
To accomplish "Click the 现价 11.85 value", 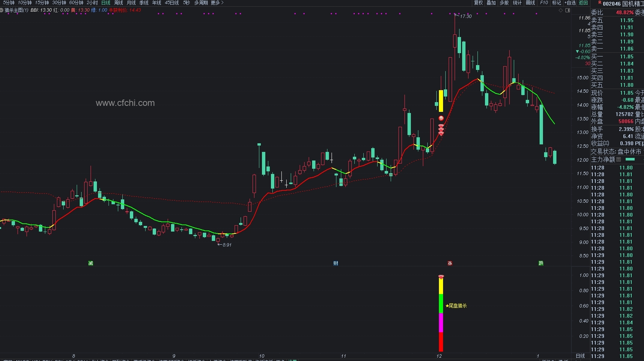I will click(x=626, y=93).
